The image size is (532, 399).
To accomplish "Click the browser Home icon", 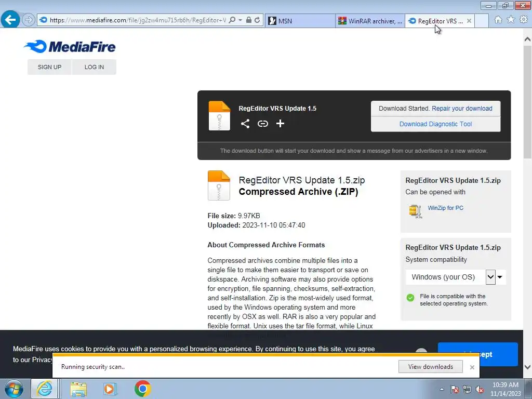I will pyautogui.click(x=498, y=20).
